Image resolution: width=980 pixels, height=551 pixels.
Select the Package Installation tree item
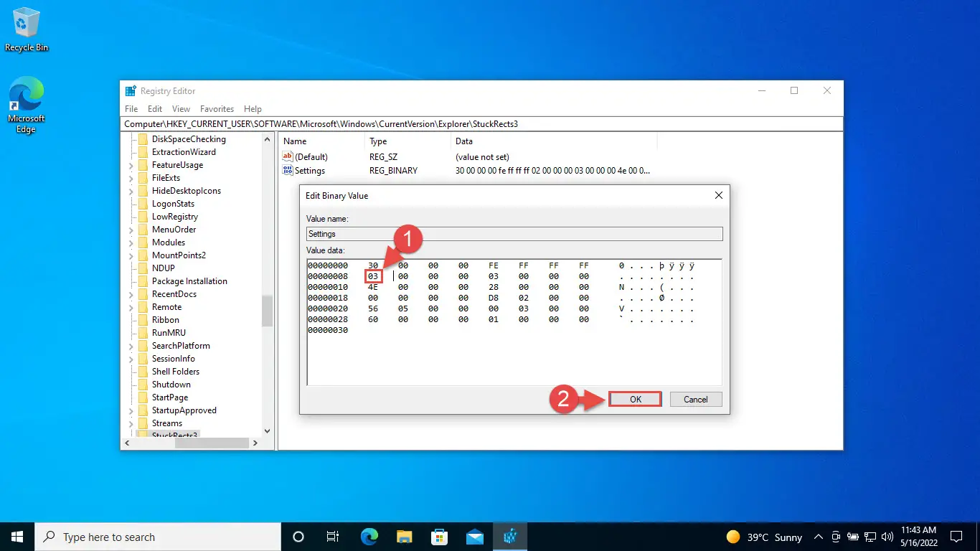189,281
